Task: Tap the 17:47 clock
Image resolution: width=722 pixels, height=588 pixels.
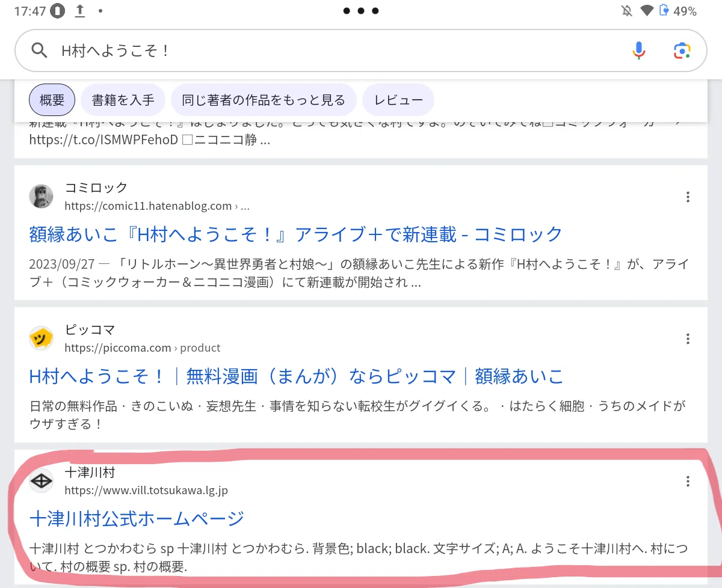Action: click(x=30, y=11)
